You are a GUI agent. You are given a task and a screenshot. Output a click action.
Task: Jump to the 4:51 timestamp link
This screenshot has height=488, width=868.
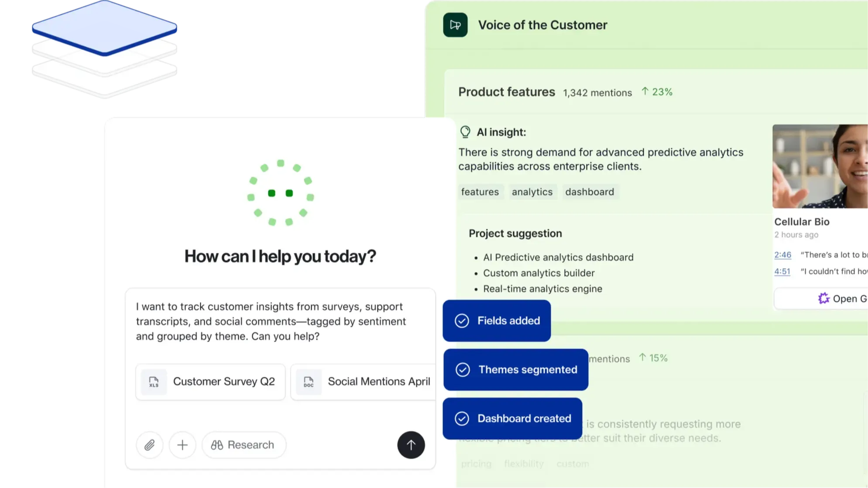tap(782, 271)
